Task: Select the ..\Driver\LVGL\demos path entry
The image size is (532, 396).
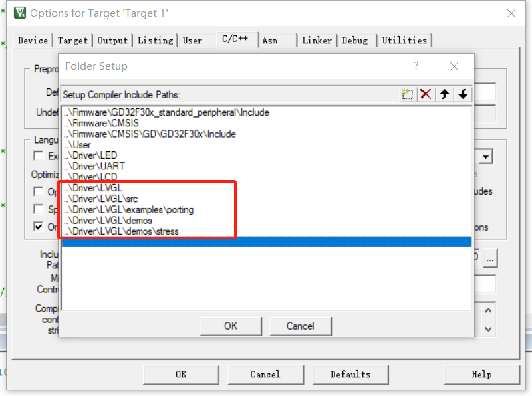Action: coord(267,221)
